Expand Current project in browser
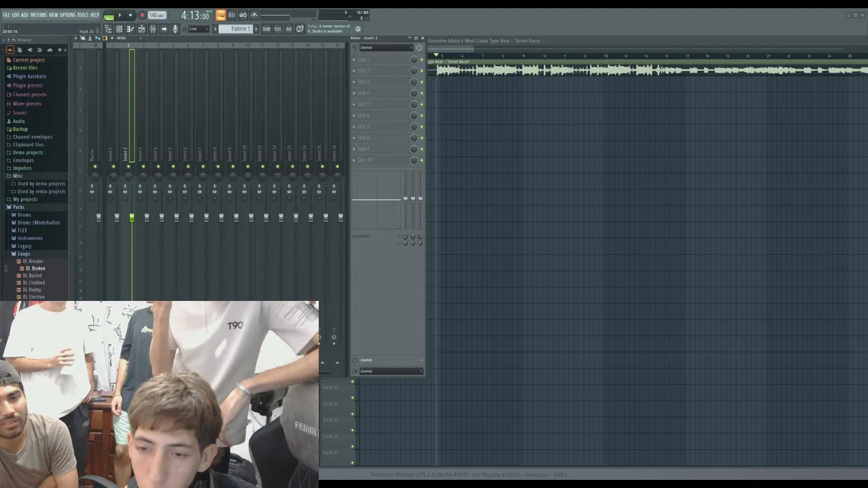 tap(28, 60)
